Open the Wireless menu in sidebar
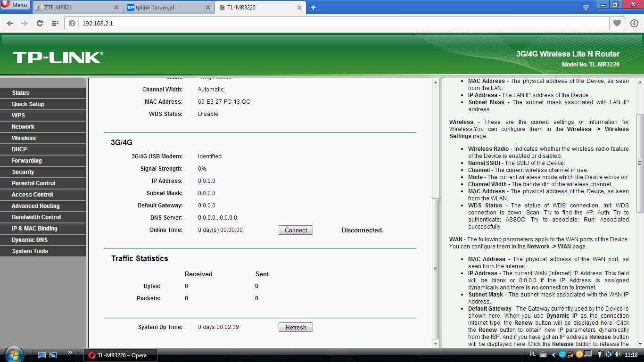644x362 pixels. coord(24,138)
